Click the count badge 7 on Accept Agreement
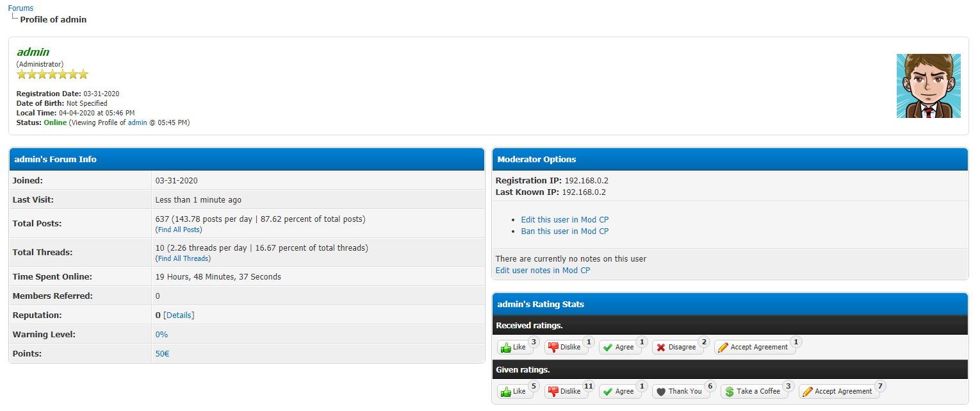Image resolution: width=980 pixels, height=411 pixels. 880,387
